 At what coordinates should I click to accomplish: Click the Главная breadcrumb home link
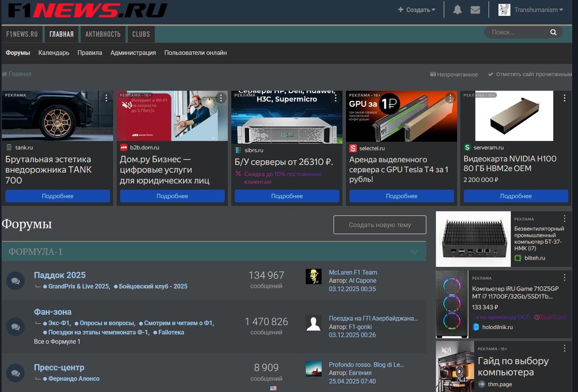[17, 74]
